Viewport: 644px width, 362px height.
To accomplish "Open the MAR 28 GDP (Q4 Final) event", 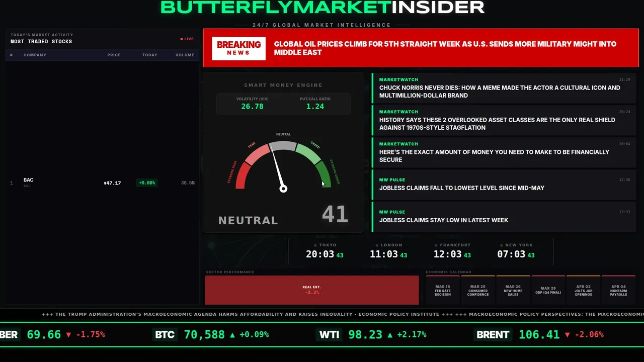I will pos(548,290).
